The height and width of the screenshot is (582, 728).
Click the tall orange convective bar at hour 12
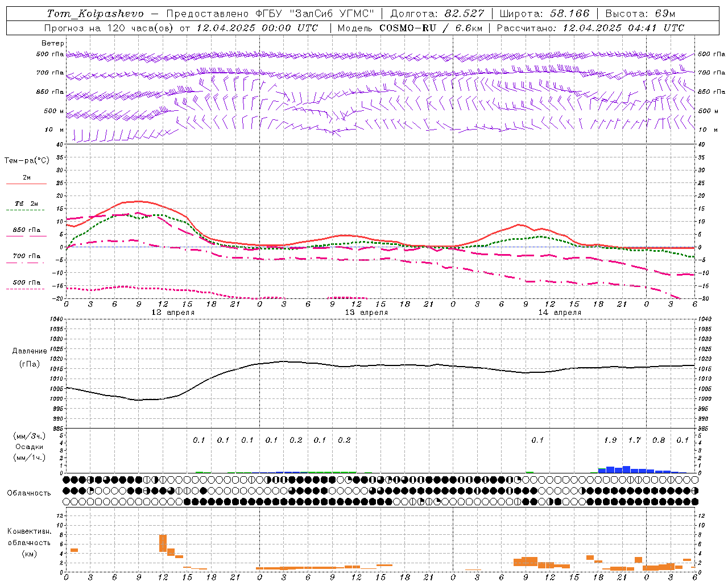[163, 543]
